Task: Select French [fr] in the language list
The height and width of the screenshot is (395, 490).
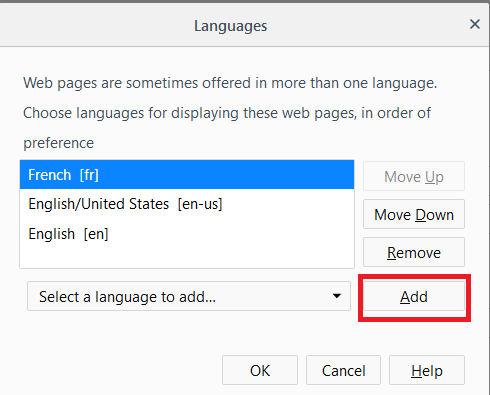Action: tap(187, 175)
